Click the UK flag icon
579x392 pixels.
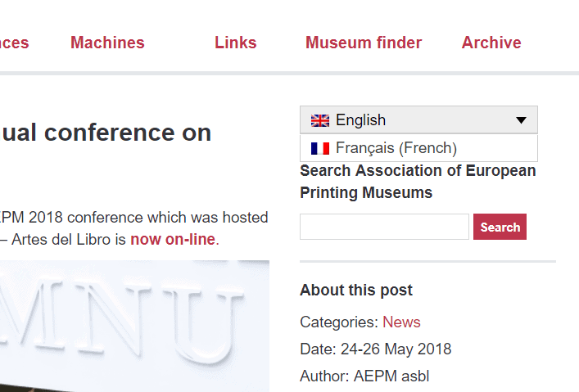(x=319, y=120)
